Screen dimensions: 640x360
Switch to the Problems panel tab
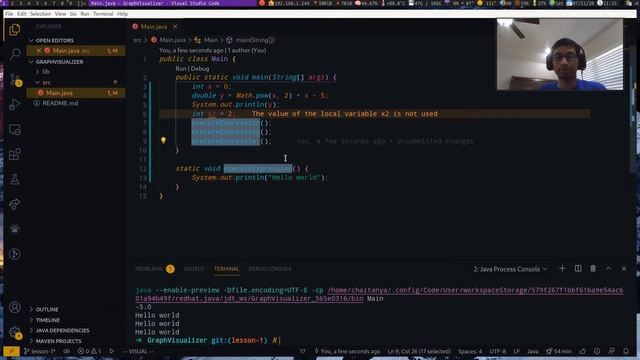coord(155,269)
